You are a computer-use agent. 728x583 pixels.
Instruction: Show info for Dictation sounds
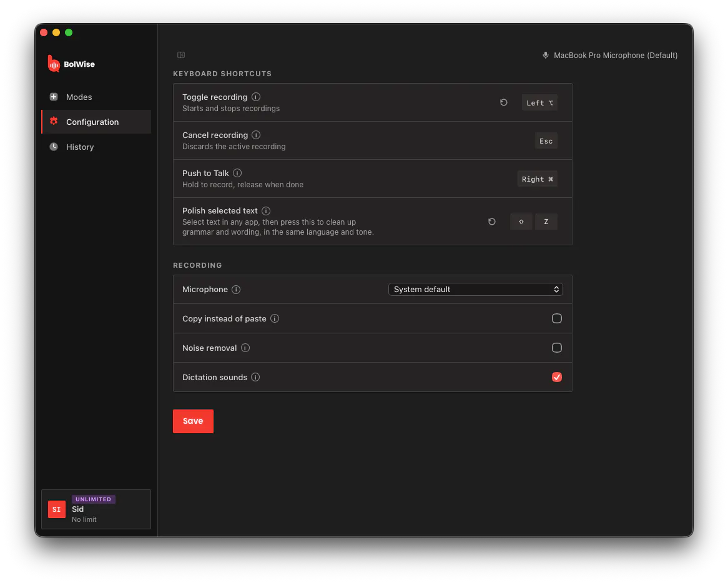(x=255, y=377)
